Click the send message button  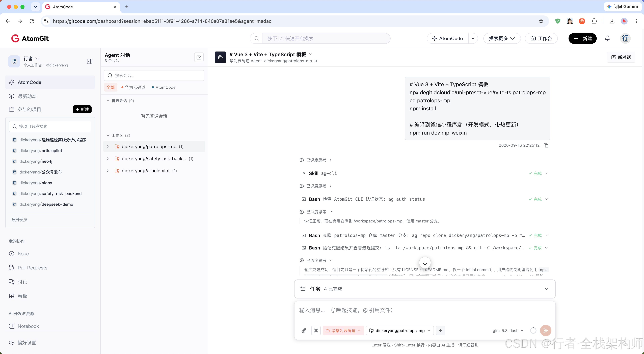tap(546, 331)
